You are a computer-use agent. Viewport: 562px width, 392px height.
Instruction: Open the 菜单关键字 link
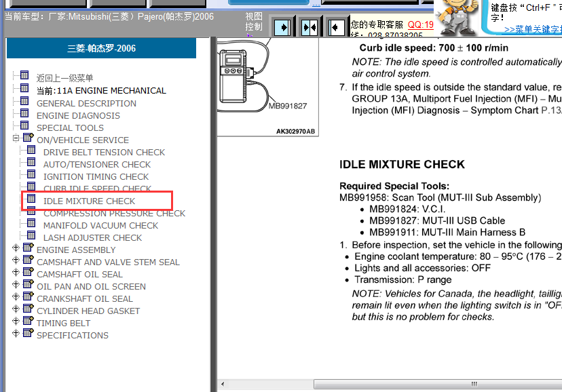tap(533, 29)
